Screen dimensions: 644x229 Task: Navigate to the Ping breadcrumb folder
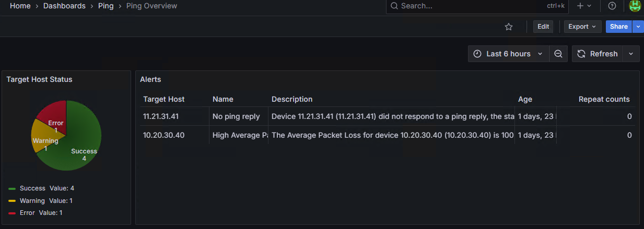[x=106, y=6]
